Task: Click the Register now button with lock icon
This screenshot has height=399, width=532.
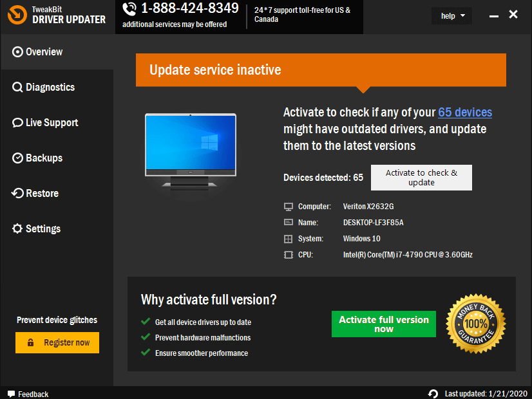Action: point(57,342)
